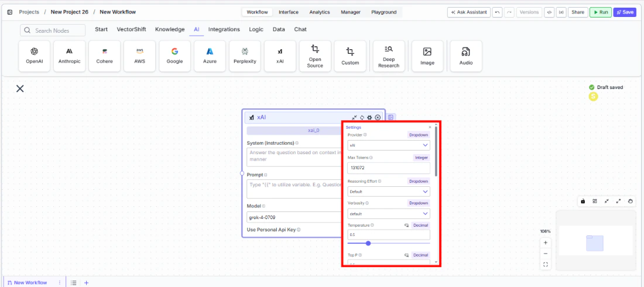Add an OpenAI node from the palette
Screen dimensions: 644x287
tap(35, 56)
